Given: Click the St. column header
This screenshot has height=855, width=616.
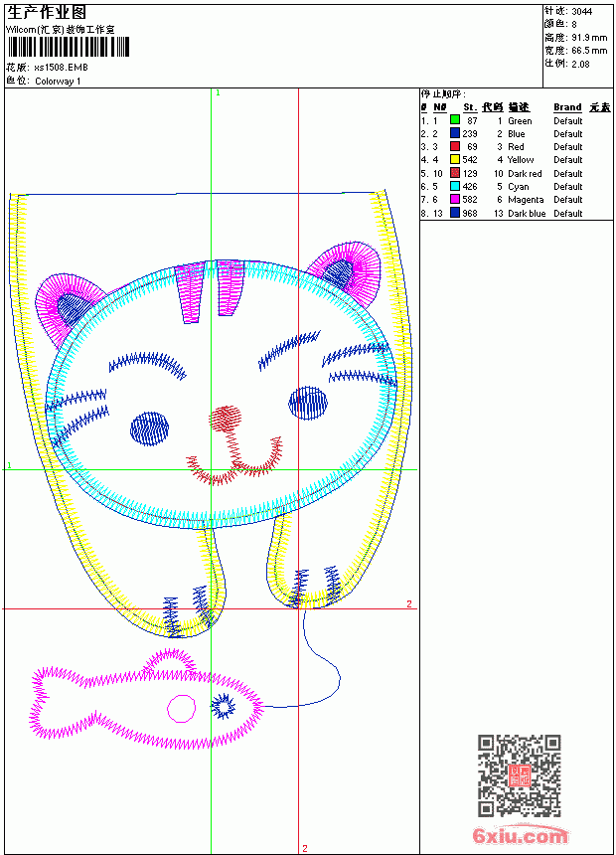Looking at the screenshot, I should [x=470, y=107].
